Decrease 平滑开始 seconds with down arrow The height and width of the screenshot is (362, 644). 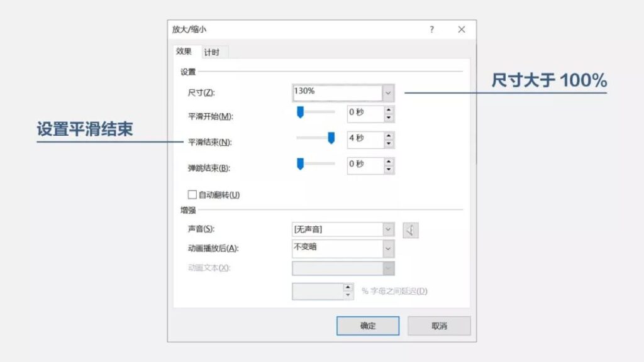click(x=389, y=118)
